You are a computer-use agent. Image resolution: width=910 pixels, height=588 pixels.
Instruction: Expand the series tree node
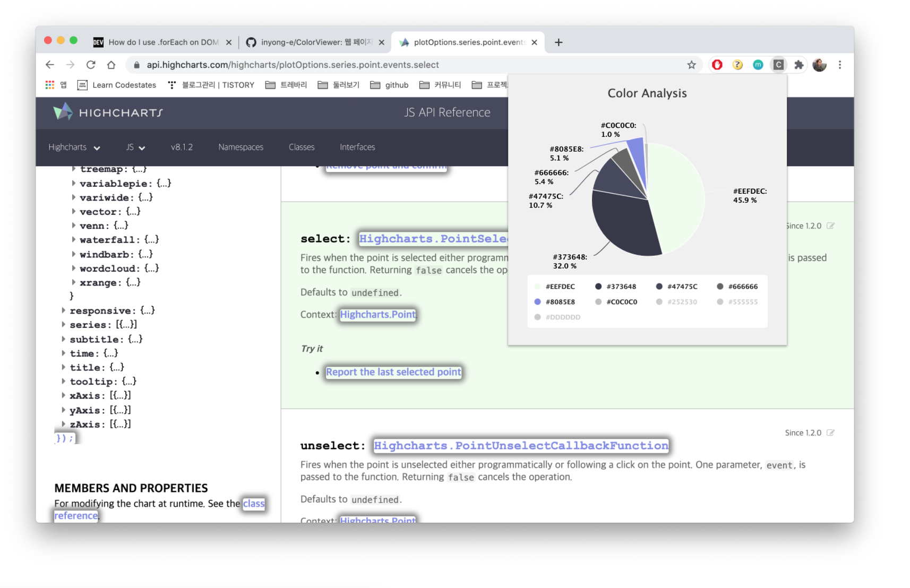(x=64, y=324)
